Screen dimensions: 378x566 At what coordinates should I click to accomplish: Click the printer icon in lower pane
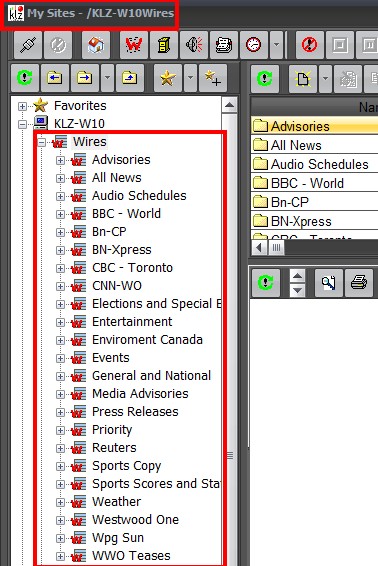pyautogui.click(x=359, y=283)
